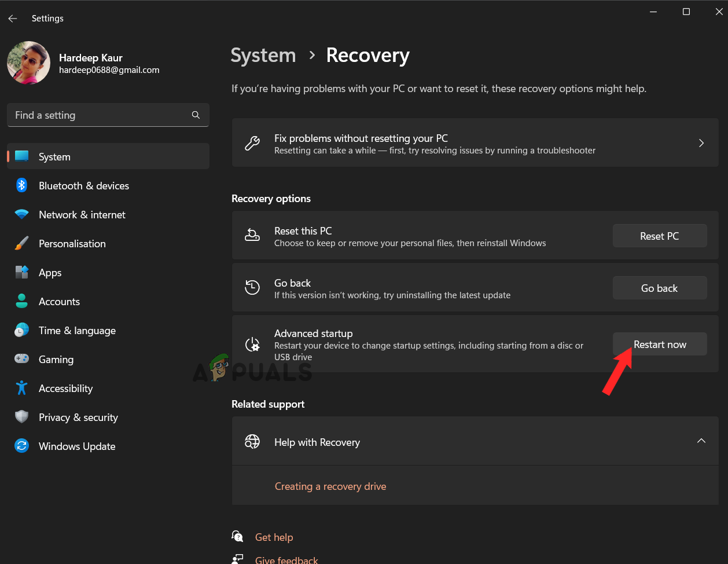
Task: Click the back arrow icon in Settings
Action: tap(13, 19)
